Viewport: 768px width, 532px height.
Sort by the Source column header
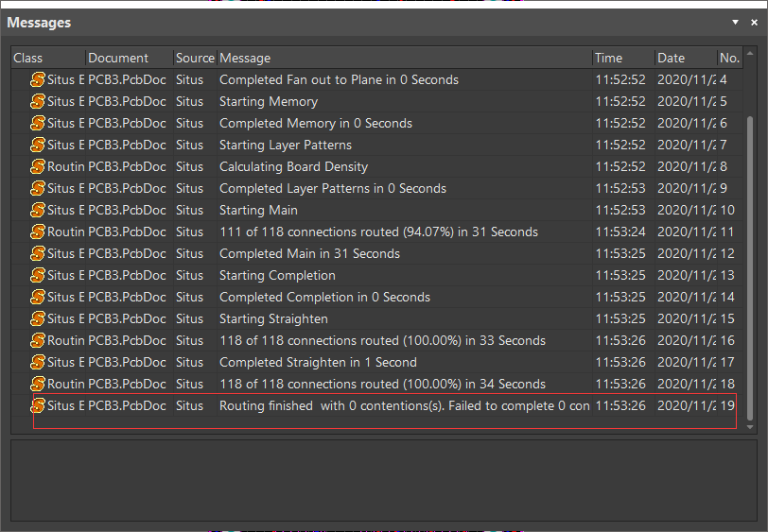[x=195, y=58]
